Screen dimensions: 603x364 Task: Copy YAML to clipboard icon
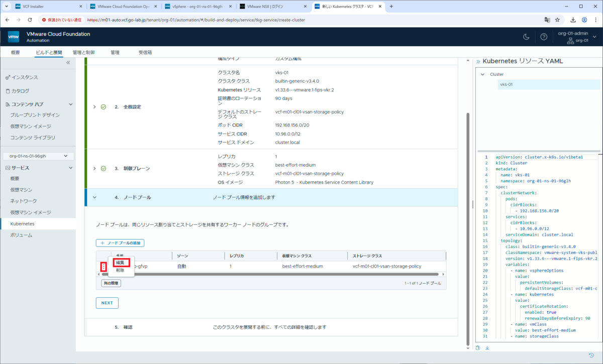coord(478,348)
